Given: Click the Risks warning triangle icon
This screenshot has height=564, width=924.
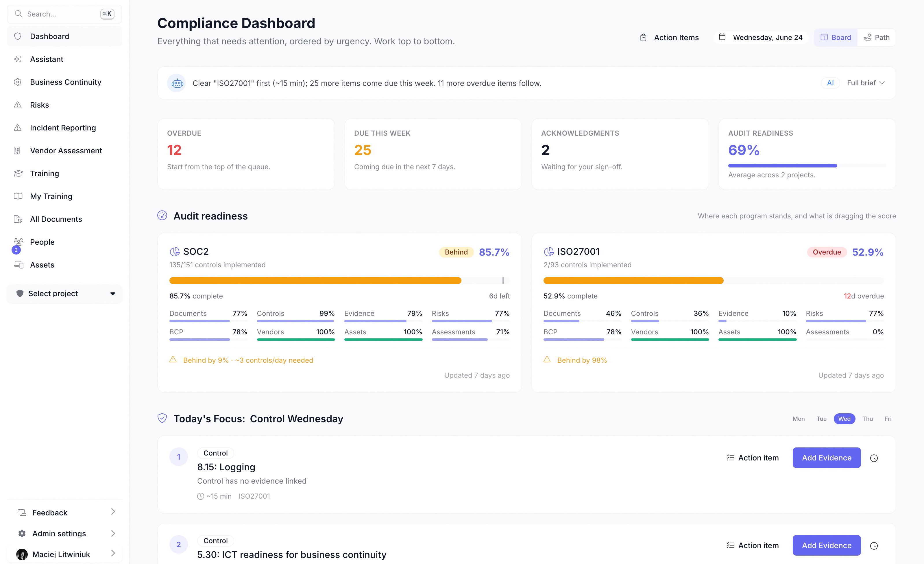Looking at the screenshot, I should (18, 105).
